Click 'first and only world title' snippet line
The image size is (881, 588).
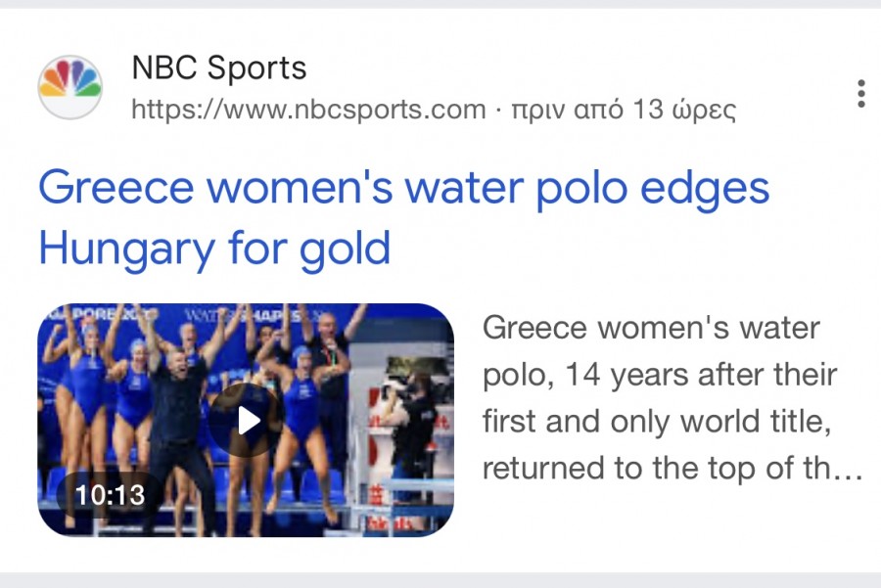657,422
